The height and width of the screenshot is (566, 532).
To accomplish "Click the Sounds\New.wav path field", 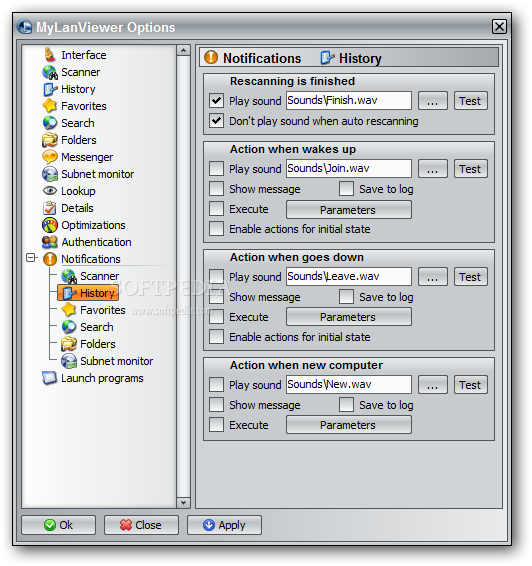I will point(349,384).
